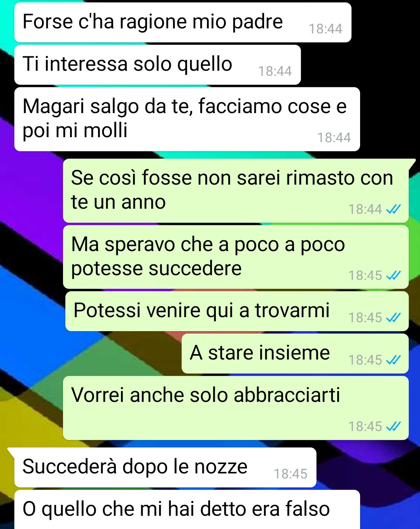
Task: Click double-check icon under 'Vorrei anche solo abbracciarti'
Action: click(393, 427)
